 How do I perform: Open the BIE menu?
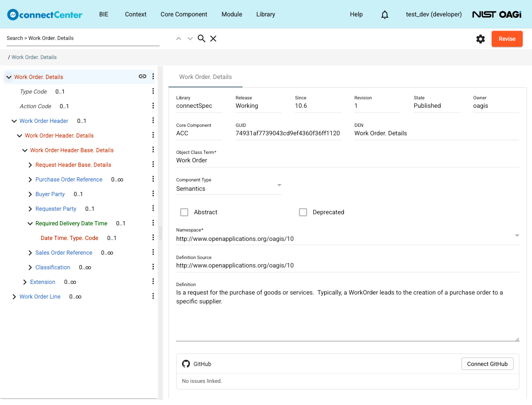pyautogui.click(x=103, y=14)
